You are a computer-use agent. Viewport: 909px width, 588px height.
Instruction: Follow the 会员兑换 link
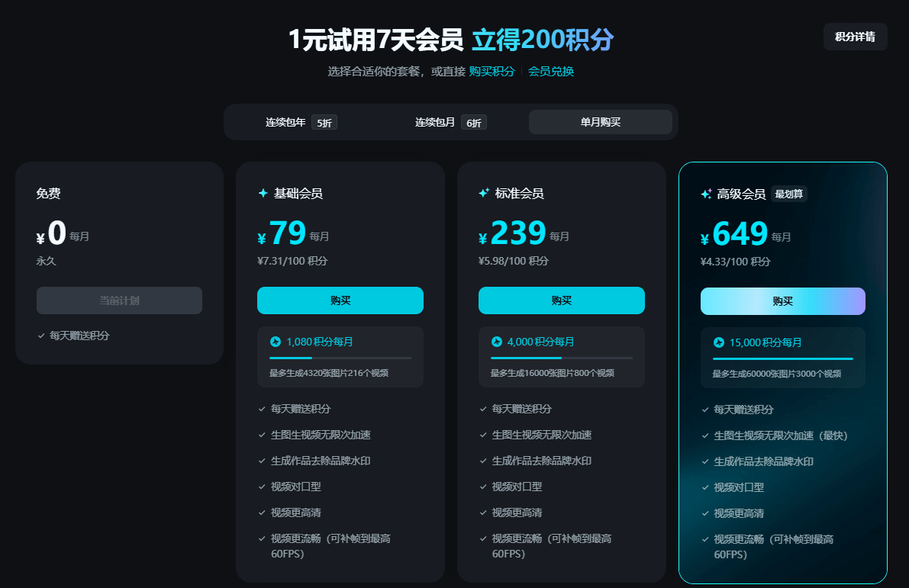coord(551,71)
